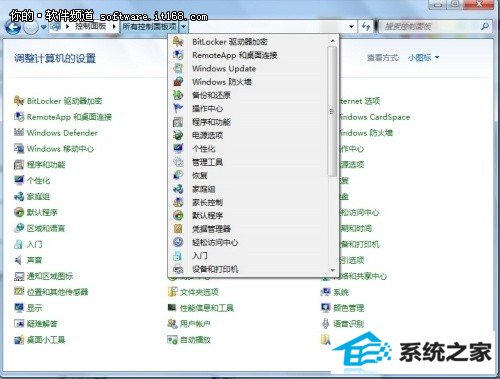The image size is (500, 379).
Task: Expand the arrow after 控制面板 breadcrumb
Action: [x=114, y=26]
